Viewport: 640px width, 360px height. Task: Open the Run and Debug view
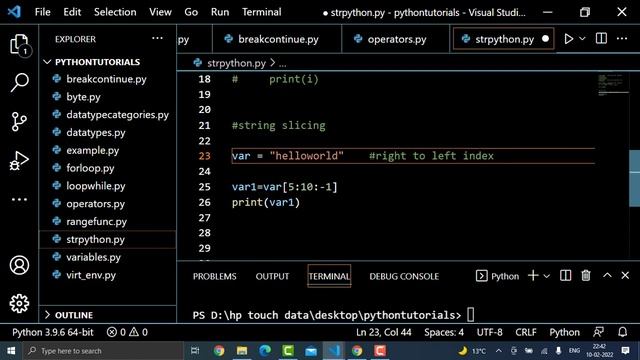click(19, 160)
